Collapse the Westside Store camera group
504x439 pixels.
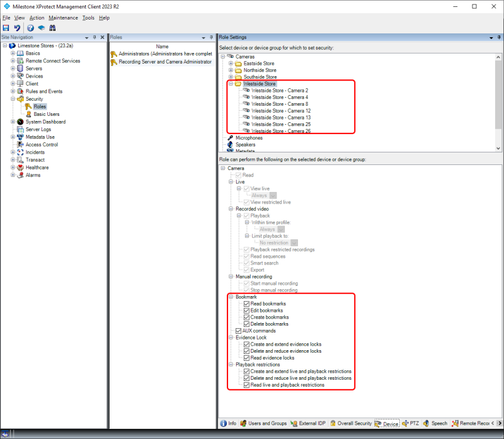(231, 84)
